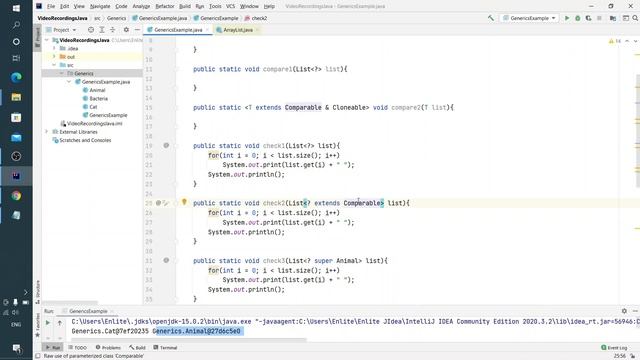This screenshot has height=360, width=640.
Task: Run with Coverage from the toolbar
Action: 588,18
